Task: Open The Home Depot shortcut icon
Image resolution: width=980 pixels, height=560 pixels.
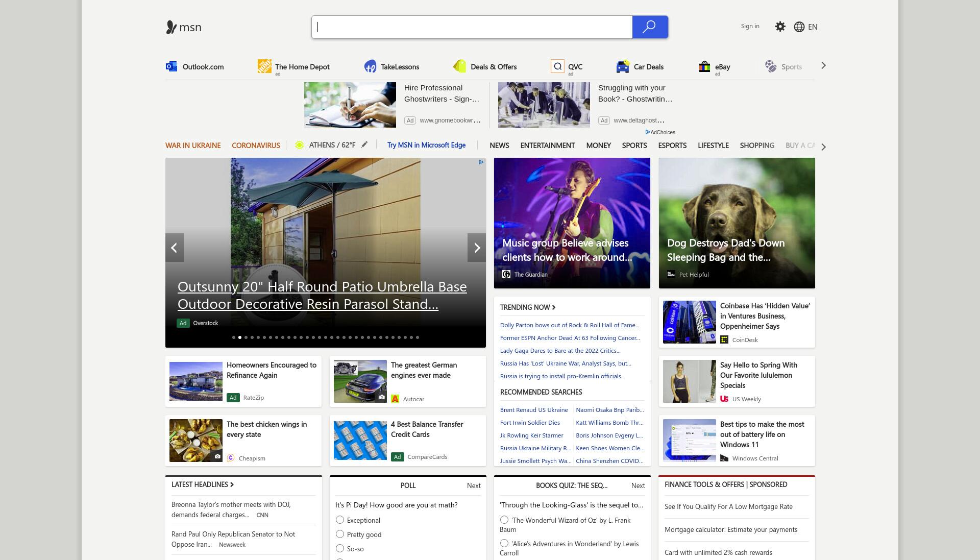Action: 264,66
